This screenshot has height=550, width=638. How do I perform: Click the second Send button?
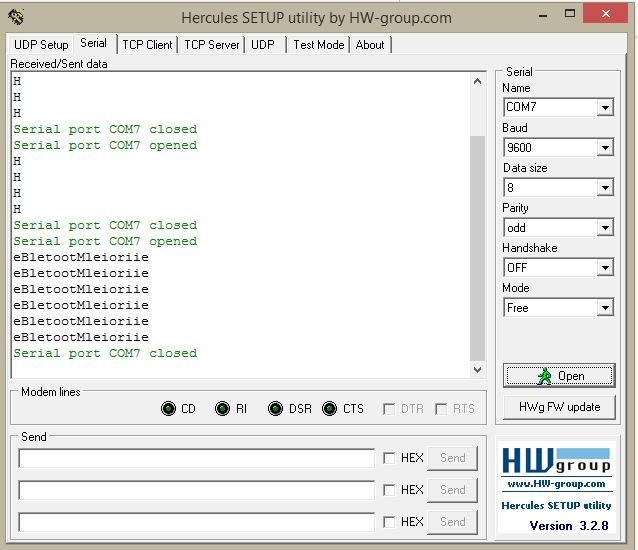(x=452, y=490)
